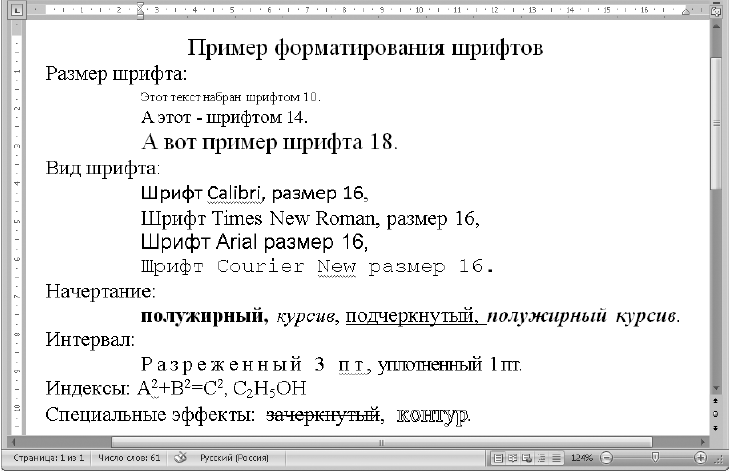Open zoom dialog via 124% label
The width and height of the screenshot is (729, 471).
click(x=582, y=458)
